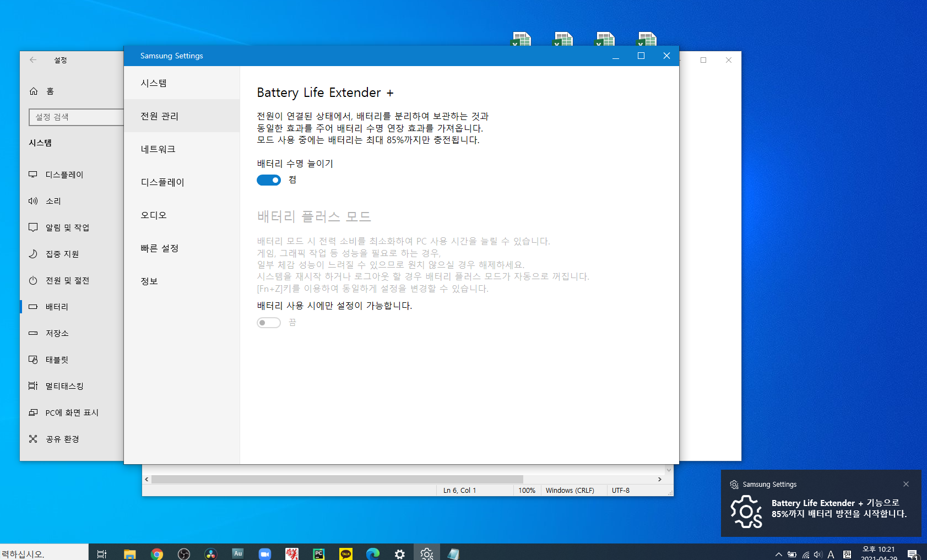
Task: Open 공유 환경 settings
Action: tap(72, 439)
